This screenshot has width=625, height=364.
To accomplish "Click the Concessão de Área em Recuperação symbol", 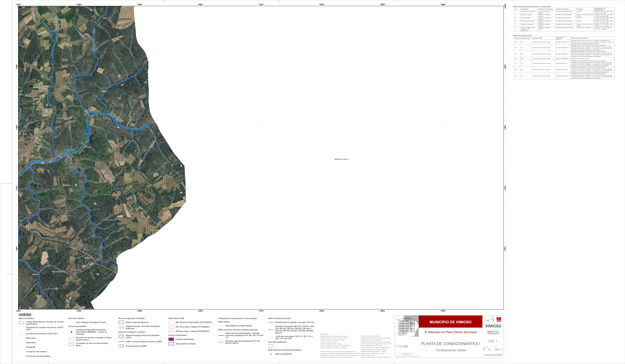I will [71, 344].
